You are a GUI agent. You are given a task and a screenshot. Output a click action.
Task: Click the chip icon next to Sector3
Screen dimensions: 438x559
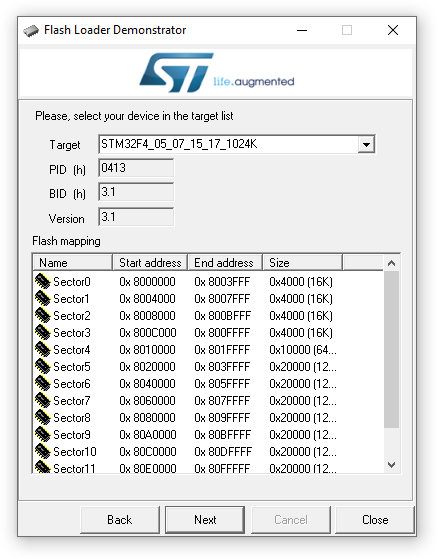pyautogui.click(x=42, y=332)
